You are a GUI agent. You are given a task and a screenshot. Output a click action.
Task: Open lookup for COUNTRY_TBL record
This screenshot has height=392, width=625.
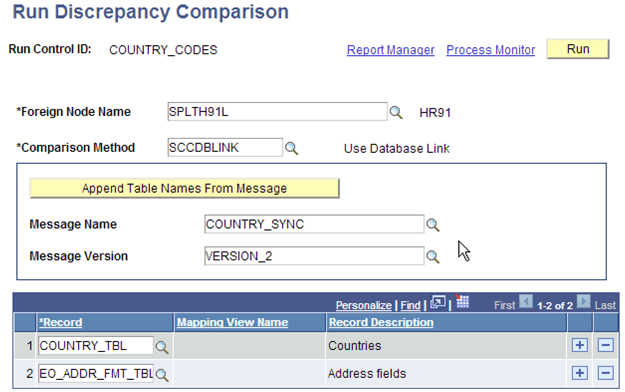(x=162, y=347)
